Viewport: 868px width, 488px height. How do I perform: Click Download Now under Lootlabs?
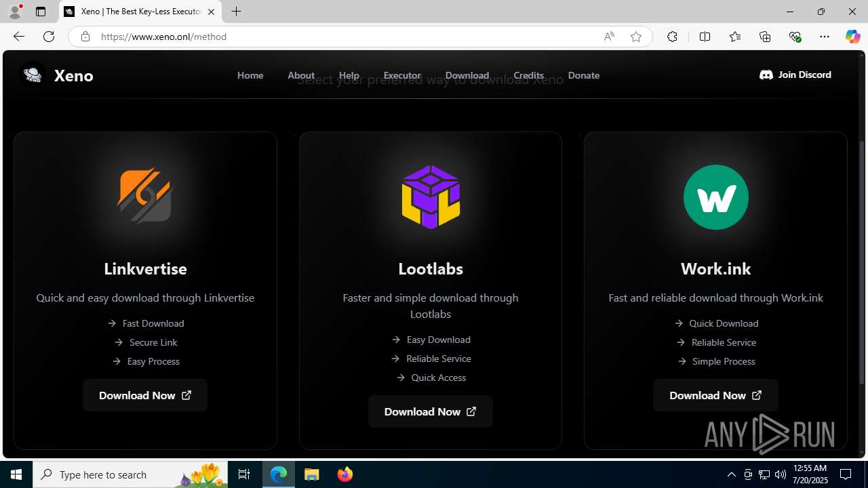[431, 411]
